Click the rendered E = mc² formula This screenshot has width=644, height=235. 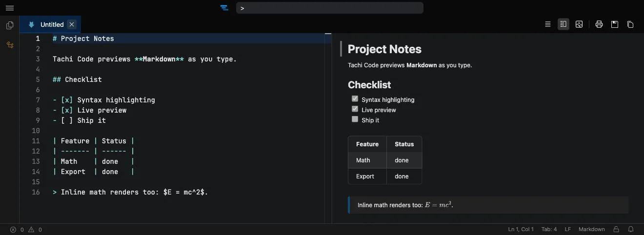point(438,205)
